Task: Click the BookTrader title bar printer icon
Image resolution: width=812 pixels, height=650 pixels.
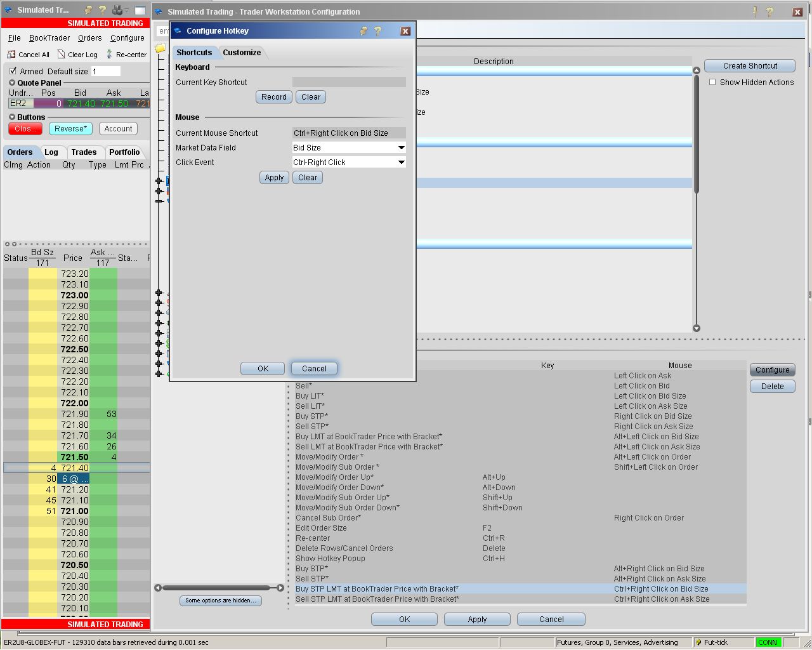Action: tap(117, 10)
